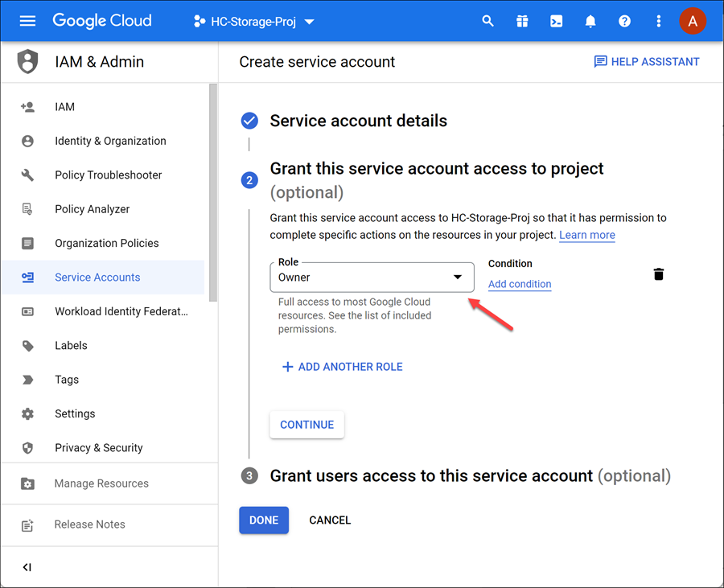Click the Google Cloud logo

102,21
